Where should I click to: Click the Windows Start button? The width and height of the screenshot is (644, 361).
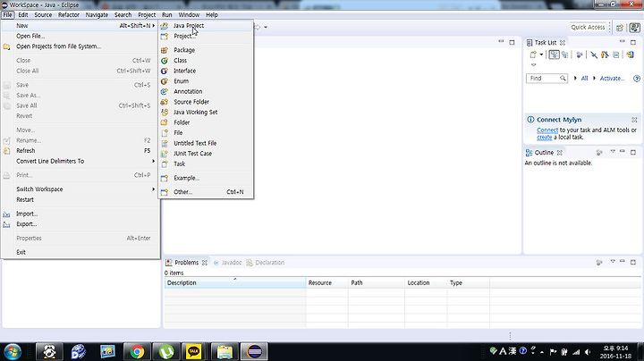(13, 351)
